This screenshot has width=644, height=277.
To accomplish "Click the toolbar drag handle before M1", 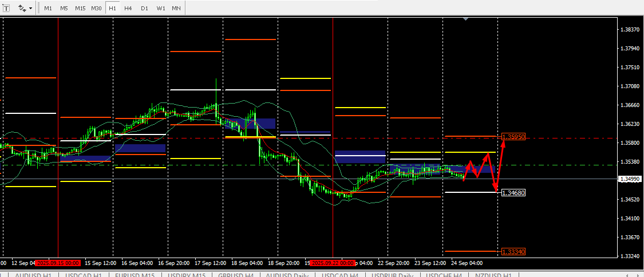I will (x=38, y=8).
